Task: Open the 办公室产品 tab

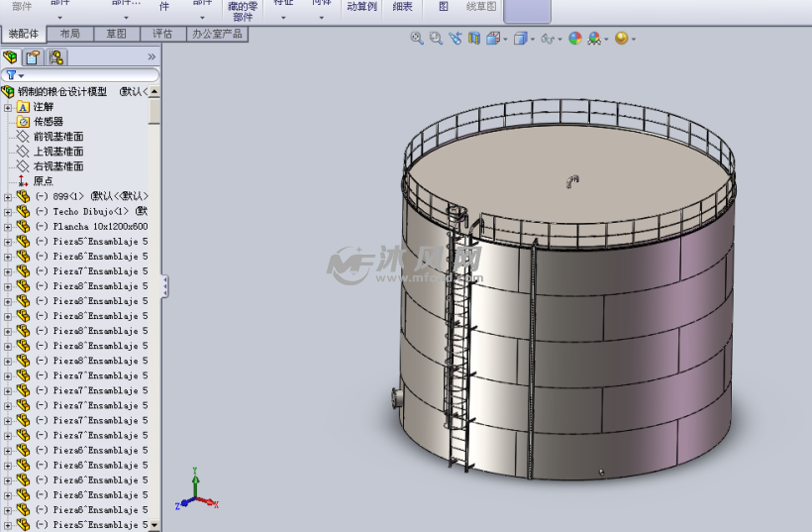Action: [x=217, y=35]
